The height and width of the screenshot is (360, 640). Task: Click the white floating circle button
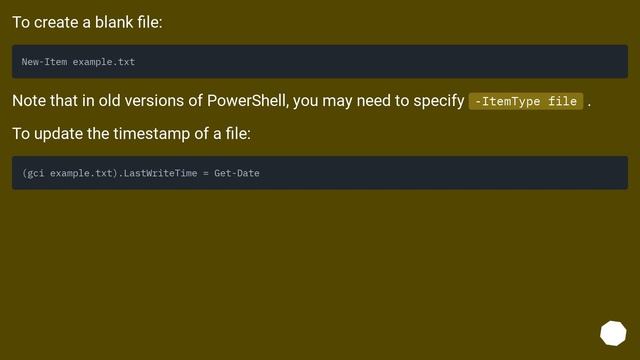[x=613, y=333]
